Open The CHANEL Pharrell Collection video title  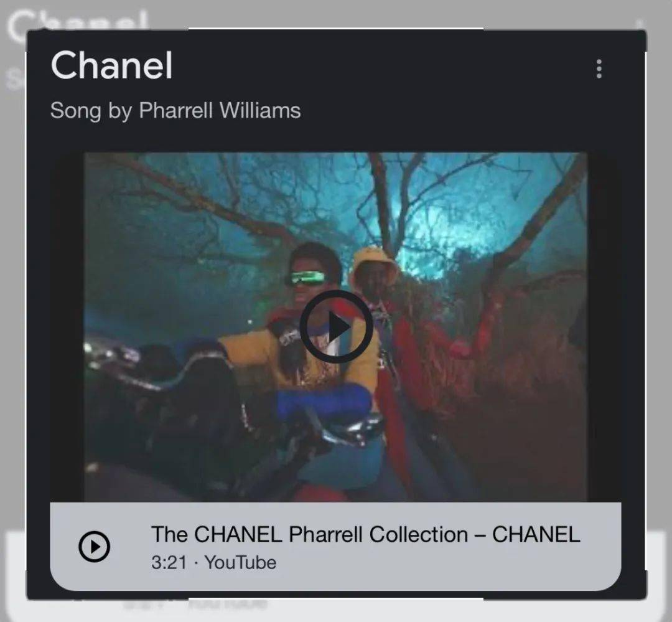(x=366, y=534)
